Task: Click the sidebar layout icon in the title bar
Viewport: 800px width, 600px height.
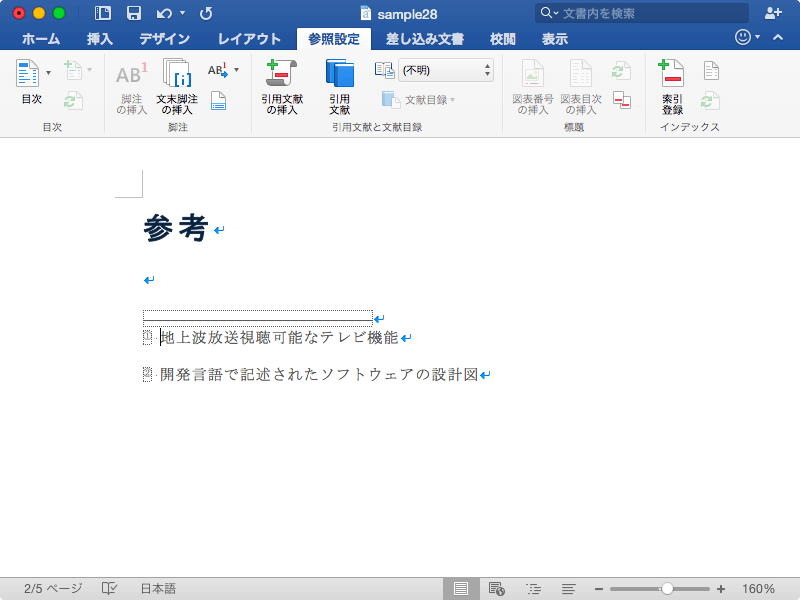Action: [x=103, y=13]
